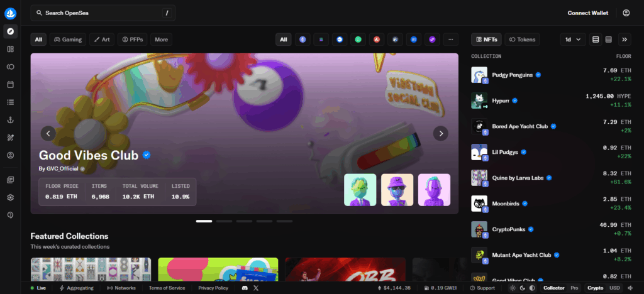Open the calendar icon in left sidebar

10,84
